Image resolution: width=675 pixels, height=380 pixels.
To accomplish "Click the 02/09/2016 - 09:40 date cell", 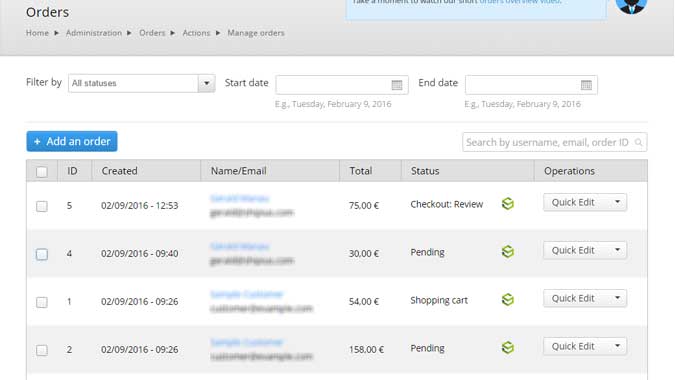I will coord(139,254).
